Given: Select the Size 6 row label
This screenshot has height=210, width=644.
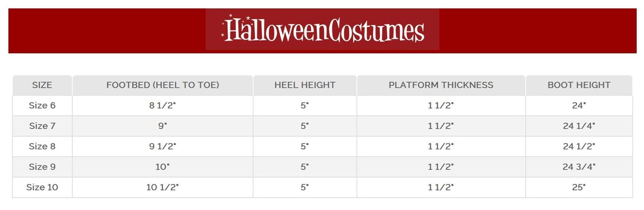Looking at the screenshot, I should [42, 106].
